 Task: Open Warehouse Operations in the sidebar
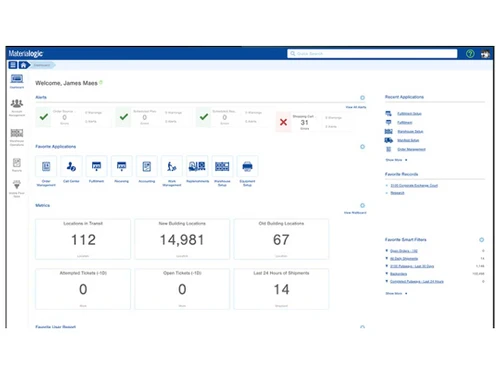tap(17, 137)
